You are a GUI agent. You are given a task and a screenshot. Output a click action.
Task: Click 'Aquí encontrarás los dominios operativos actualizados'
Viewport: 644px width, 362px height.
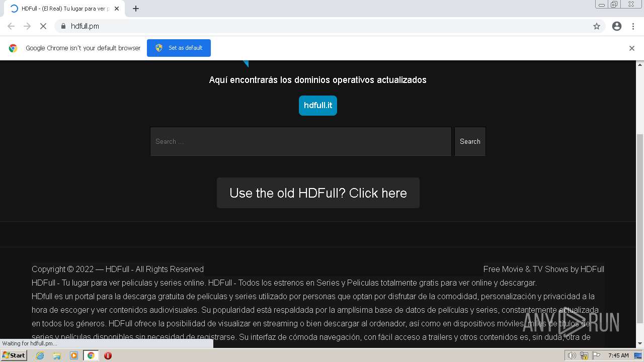click(318, 80)
